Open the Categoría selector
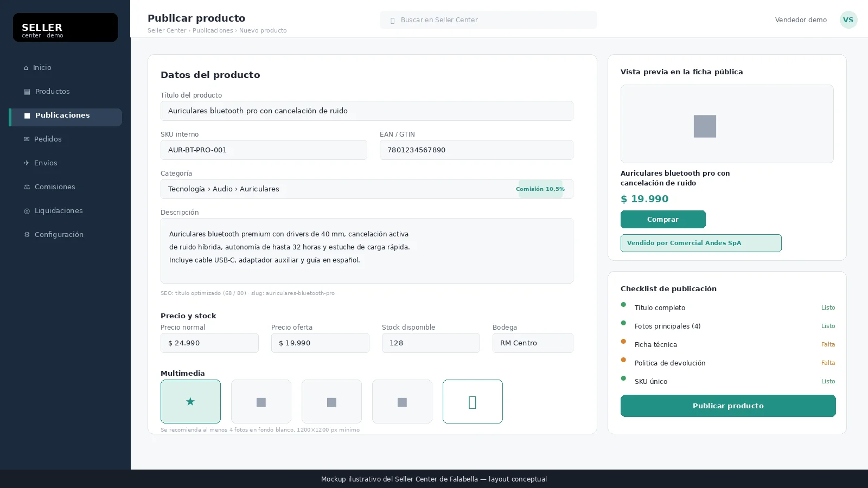 point(367,189)
